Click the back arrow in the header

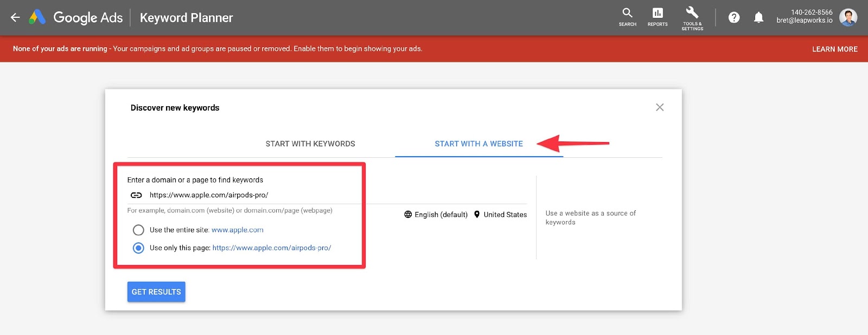15,17
